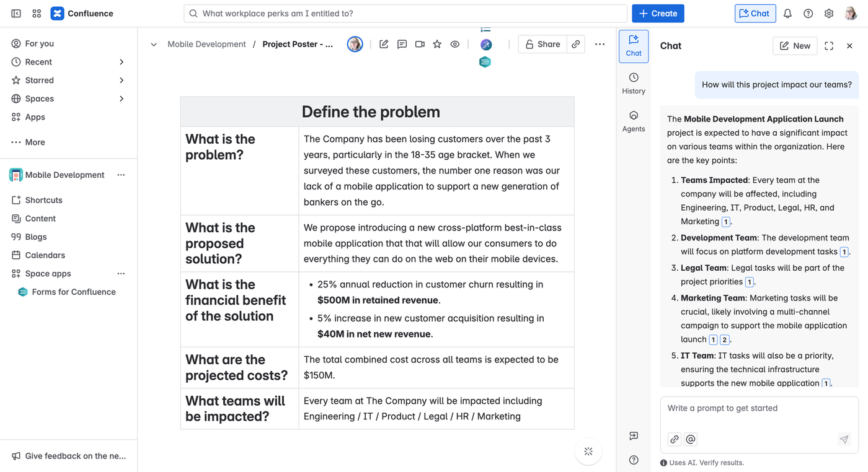
Task: Click the panel feedback icon above help
Action: click(x=634, y=436)
